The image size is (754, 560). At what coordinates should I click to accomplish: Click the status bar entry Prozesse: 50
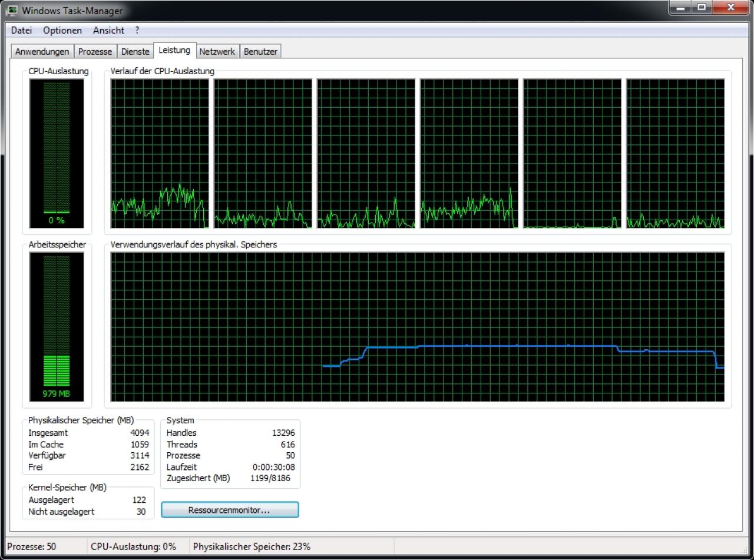[32, 546]
